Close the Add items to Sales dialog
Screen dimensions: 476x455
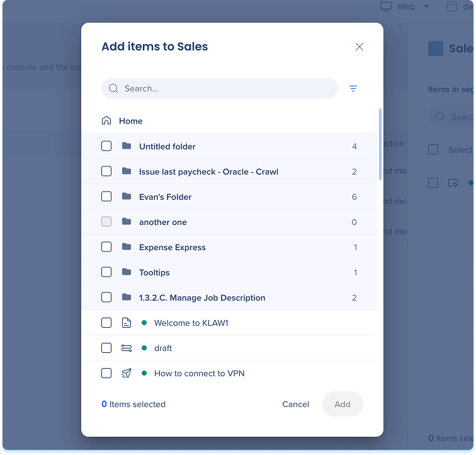pos(360,47)
